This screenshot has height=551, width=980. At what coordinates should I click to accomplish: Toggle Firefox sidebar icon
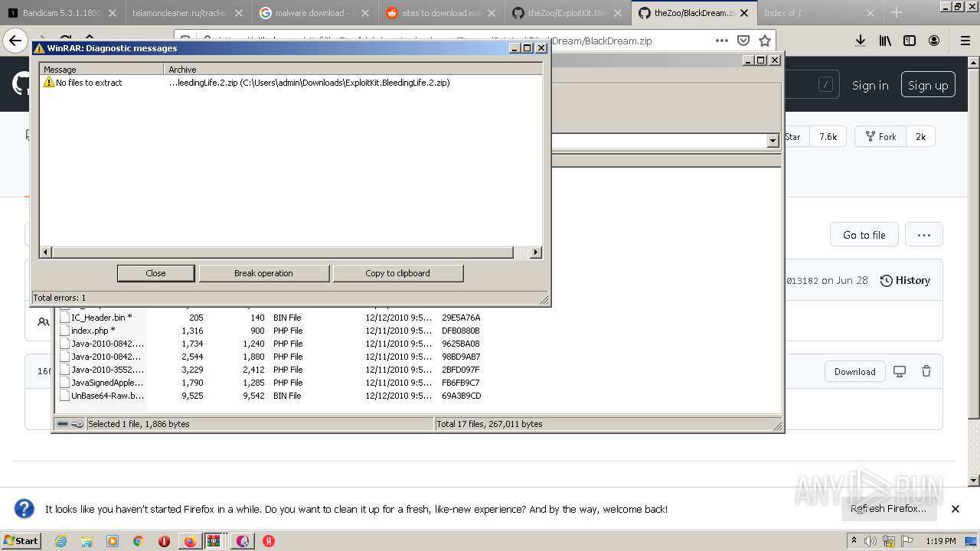910,41
